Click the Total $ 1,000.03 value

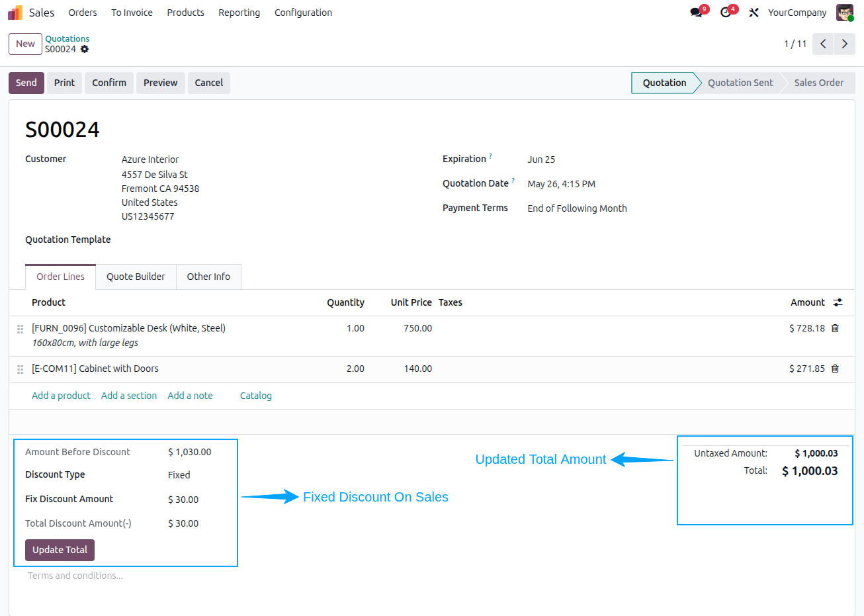(810, 471)
